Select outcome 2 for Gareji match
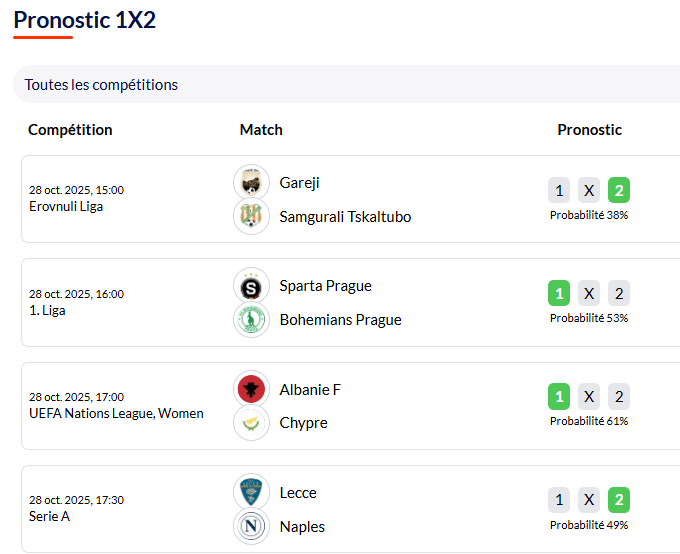The height and width of the screenshot is (554, 680). [619, 190]
